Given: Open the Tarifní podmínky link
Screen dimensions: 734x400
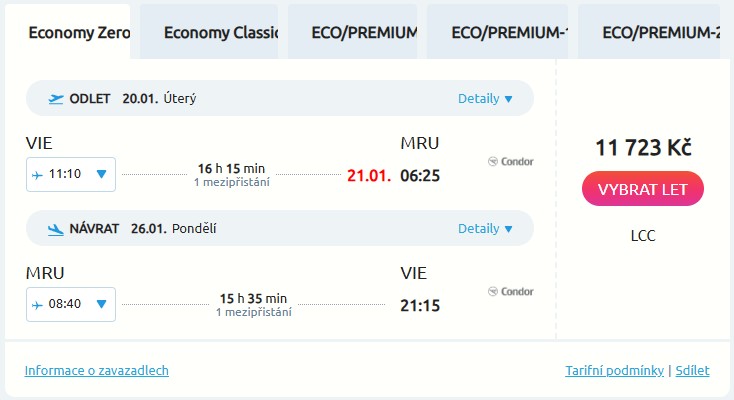Looking at the screenshot, I should (x=614, y=370).
